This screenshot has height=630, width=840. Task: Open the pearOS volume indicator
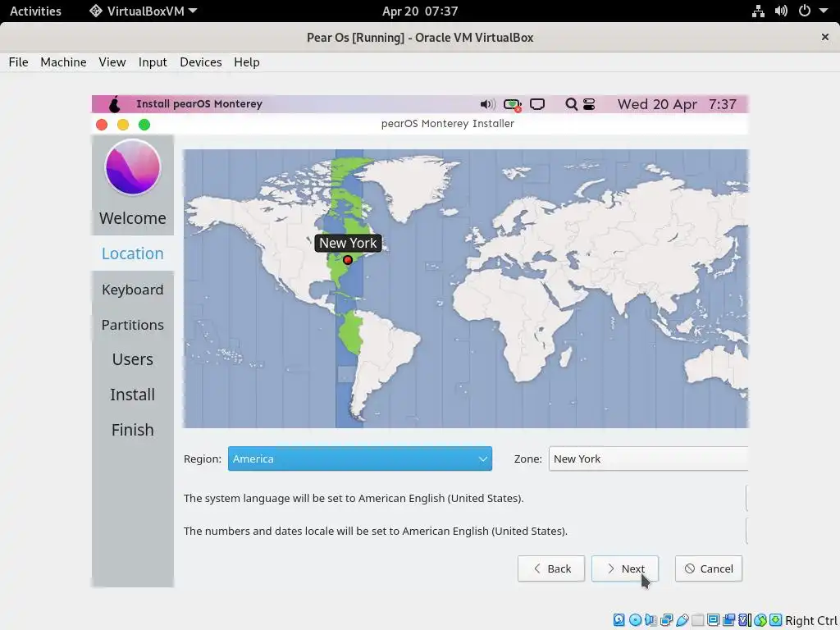pyautogui.click(x=487, y=104)
